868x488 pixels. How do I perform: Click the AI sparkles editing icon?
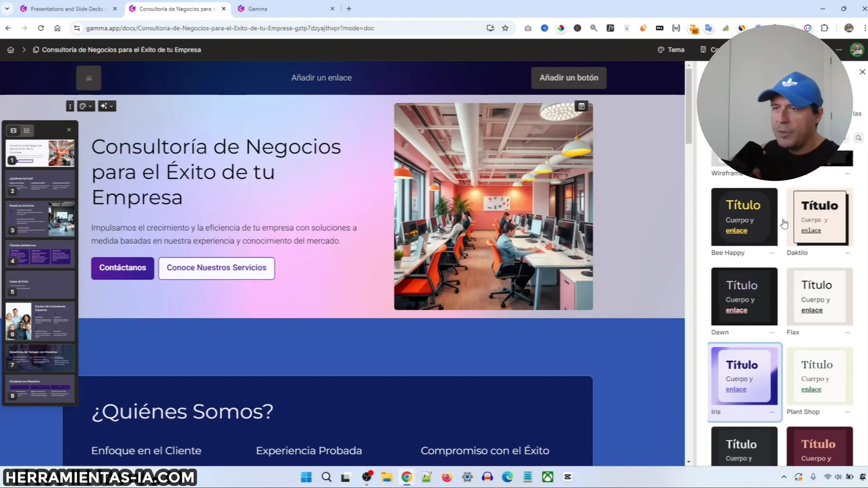(x=103, y=106)
